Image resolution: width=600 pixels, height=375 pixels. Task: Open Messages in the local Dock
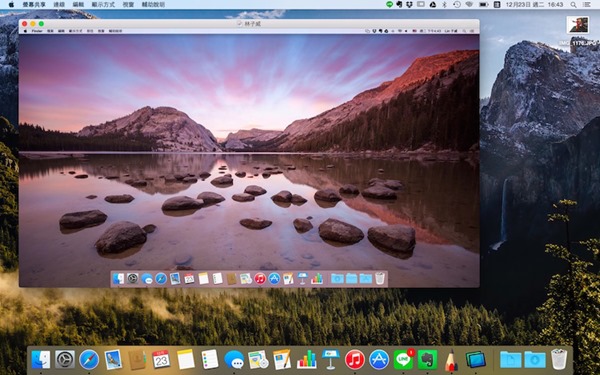pos(234,360)
